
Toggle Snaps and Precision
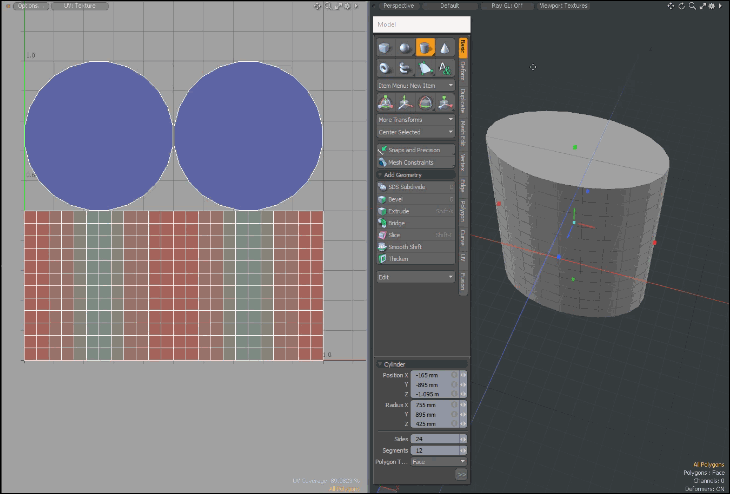click(415, 149)
